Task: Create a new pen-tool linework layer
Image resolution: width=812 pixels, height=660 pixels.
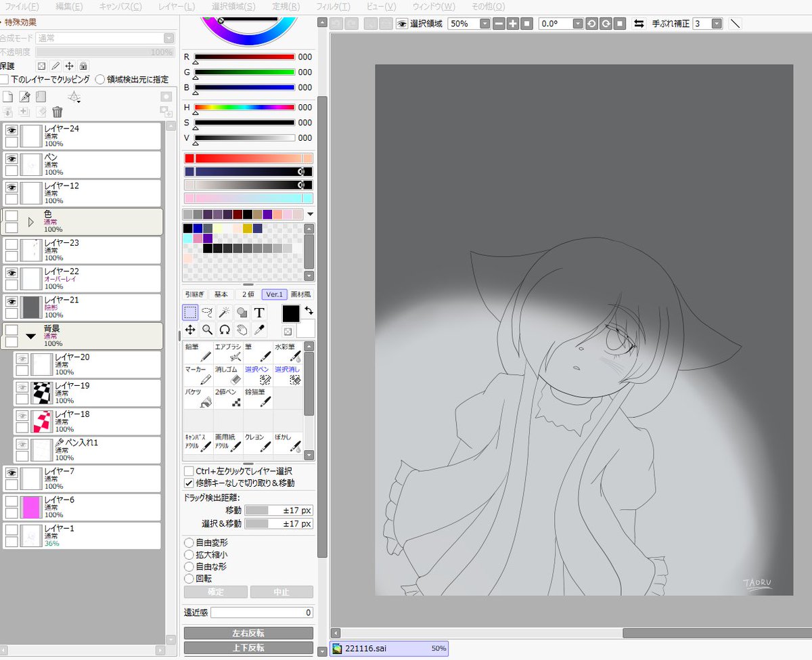Action: click(25, 97)
